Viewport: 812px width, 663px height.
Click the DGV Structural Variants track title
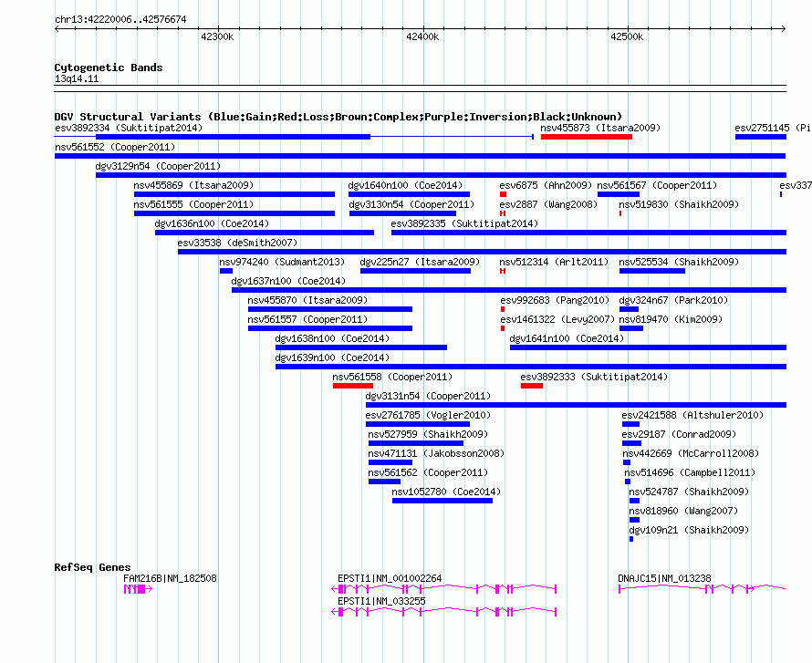[338, 117]
